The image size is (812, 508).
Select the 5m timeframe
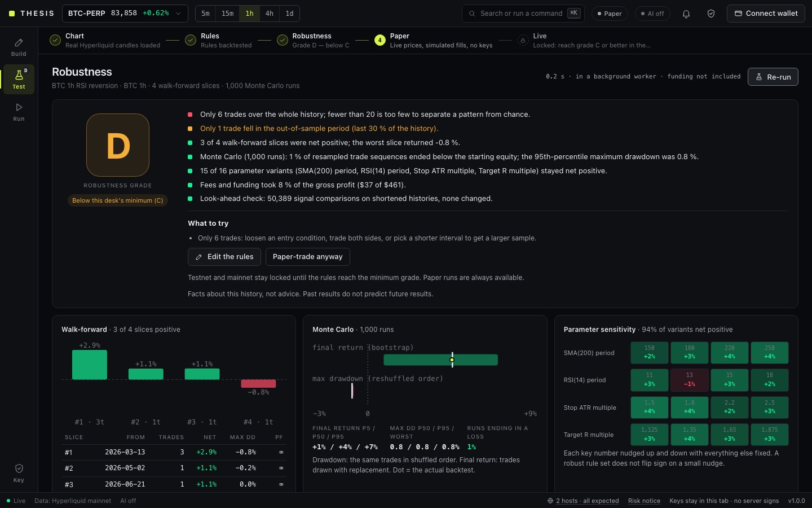[206, 14]
